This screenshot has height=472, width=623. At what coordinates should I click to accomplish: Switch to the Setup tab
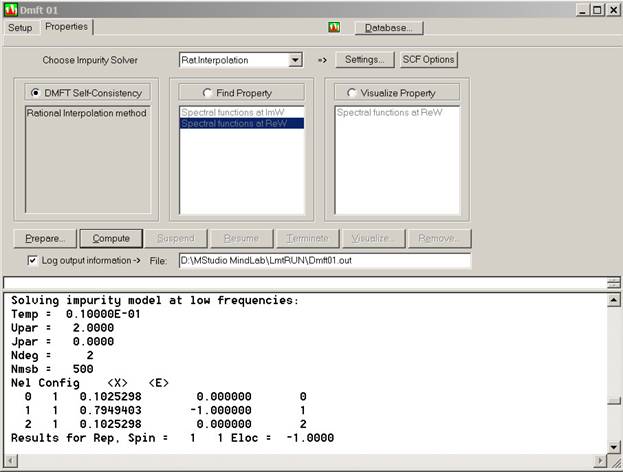20,27
